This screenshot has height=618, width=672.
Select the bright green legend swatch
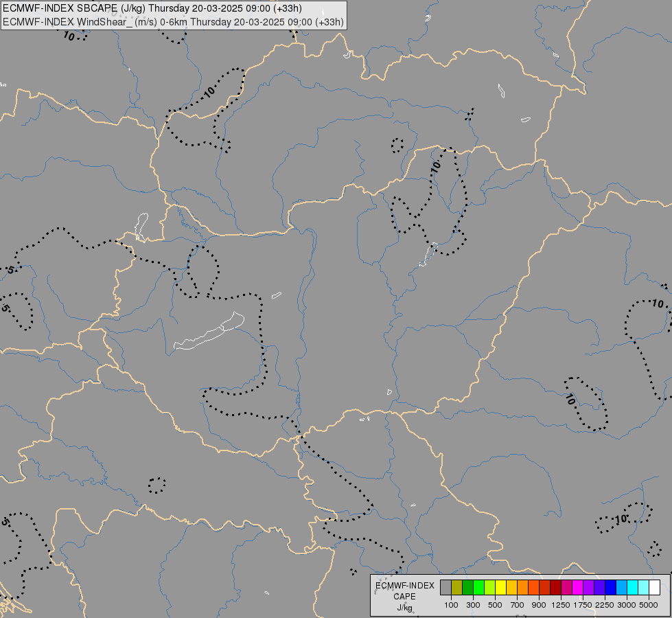pyautogui.click(x=478, y=588)
